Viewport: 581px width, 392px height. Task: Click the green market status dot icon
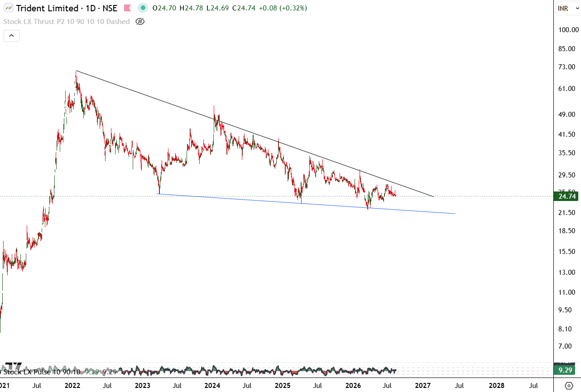tap(143, 8)
